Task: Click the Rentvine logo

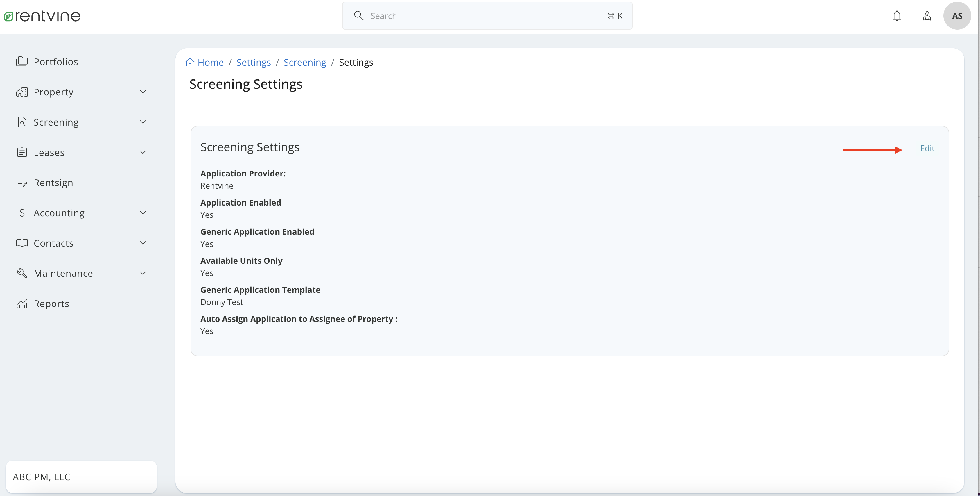Action: tap(42, 16)
